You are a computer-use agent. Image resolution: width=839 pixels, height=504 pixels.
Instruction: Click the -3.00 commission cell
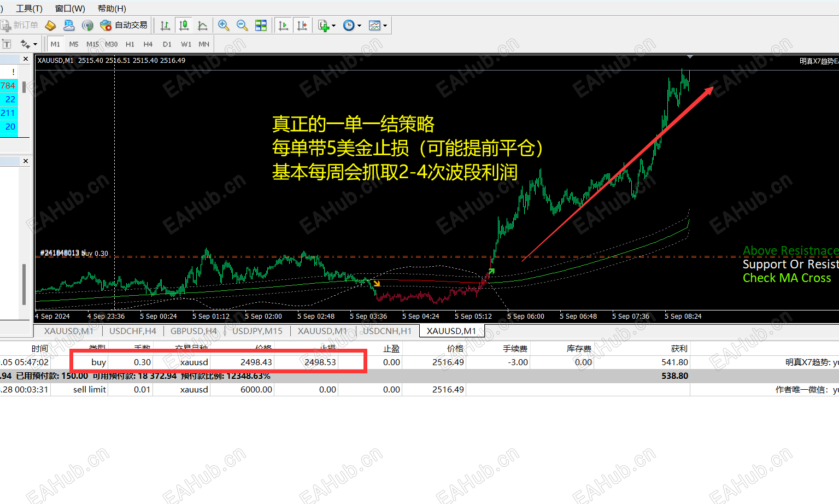click(x=518, y=362)
